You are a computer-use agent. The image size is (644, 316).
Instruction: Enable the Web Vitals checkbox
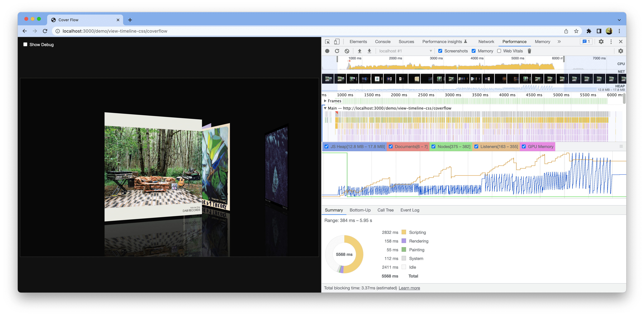pyautogui.click(x=498, y=51)
